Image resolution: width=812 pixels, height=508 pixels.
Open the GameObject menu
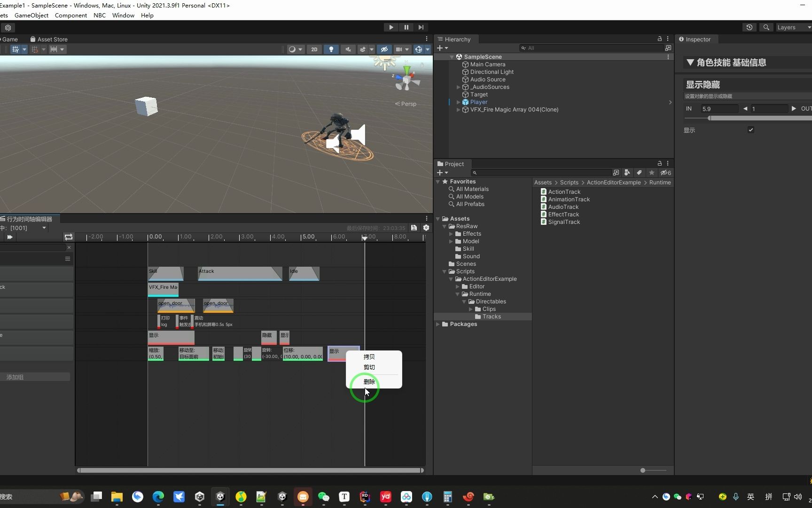pyautogui.click(x=31, y=16)
